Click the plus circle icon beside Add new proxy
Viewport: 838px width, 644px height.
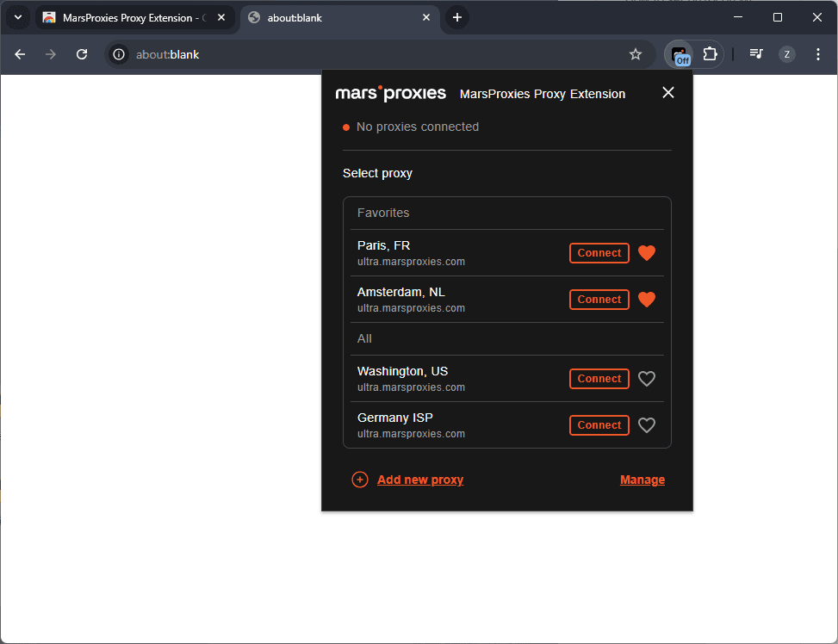360,480
